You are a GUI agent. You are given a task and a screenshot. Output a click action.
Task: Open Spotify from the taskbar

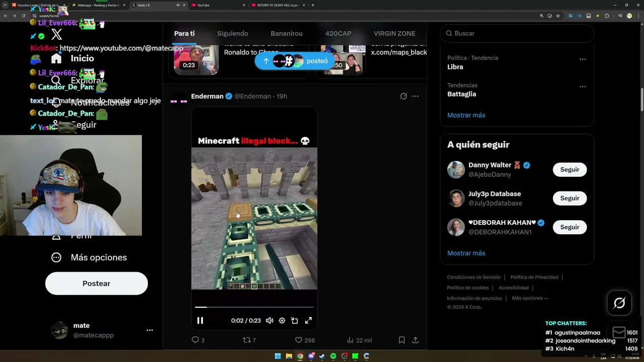tap(333, 356)
